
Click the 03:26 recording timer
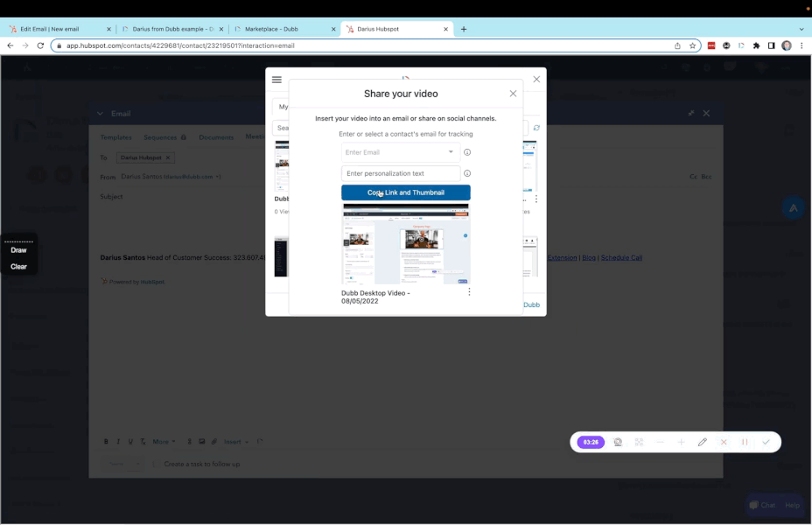coord(591,442)
